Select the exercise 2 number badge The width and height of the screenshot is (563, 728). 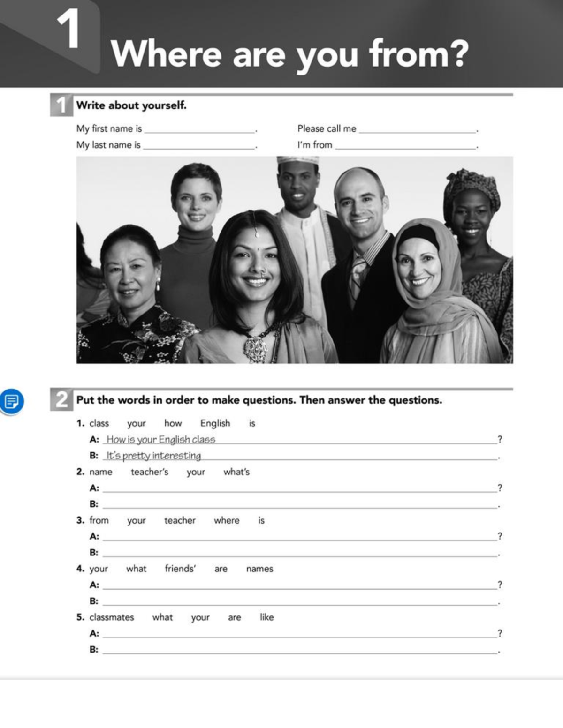pos(61,400)
